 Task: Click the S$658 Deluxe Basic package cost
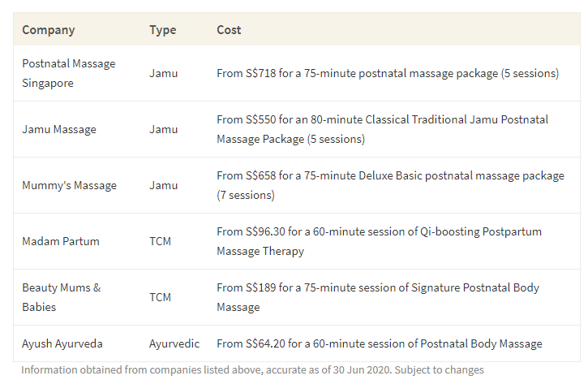tap(389, 185)
